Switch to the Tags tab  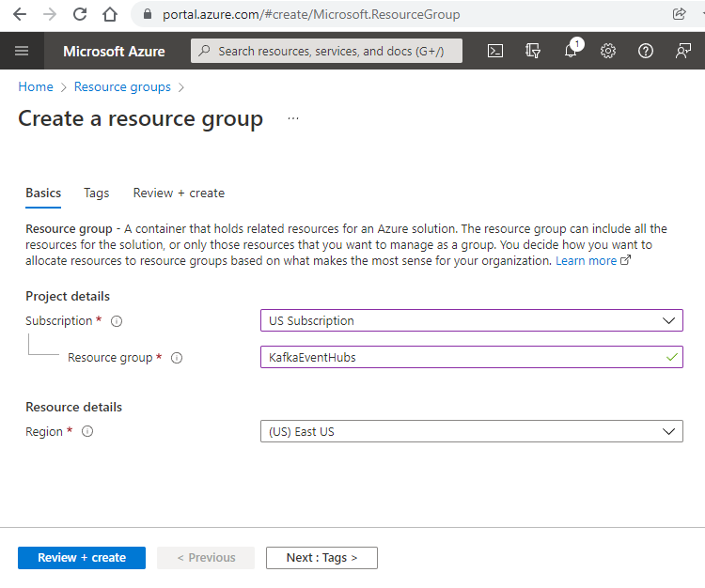point(96,193)
